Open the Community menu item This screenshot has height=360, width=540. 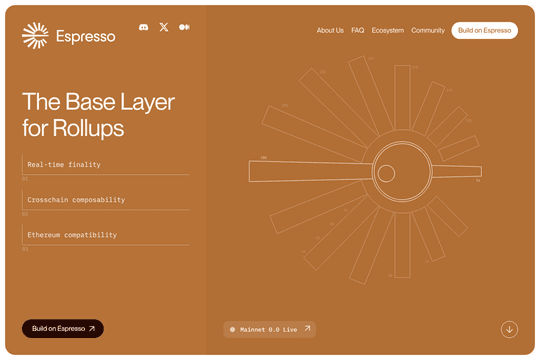tap(428, 30)
